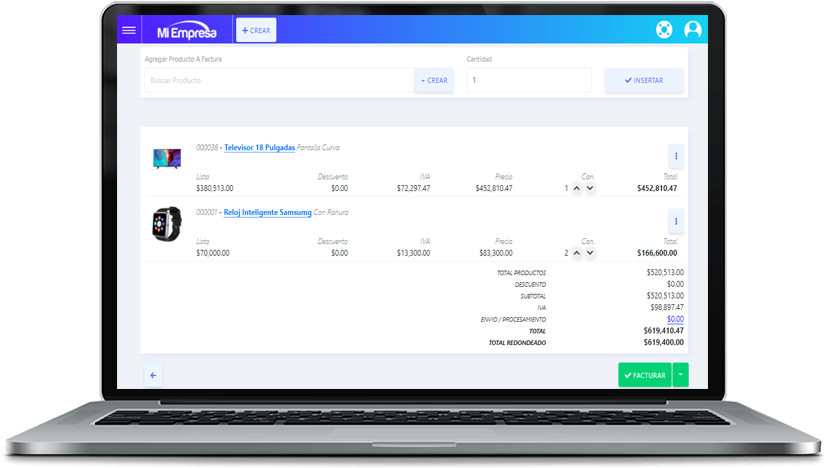Image resolution: width=826 pixels, height=468 pixels.
Task: Click the Mi Empresa logo
Action: pos(187,31)
